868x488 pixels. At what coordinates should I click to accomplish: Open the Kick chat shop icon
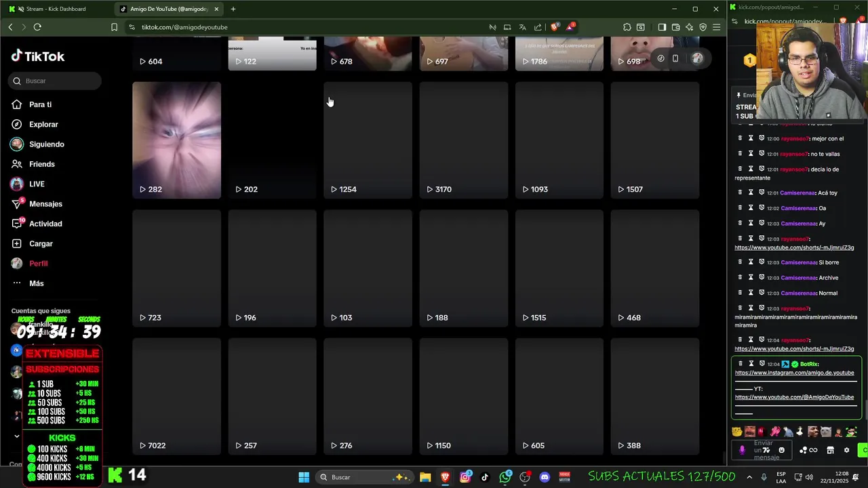[830, 450]
